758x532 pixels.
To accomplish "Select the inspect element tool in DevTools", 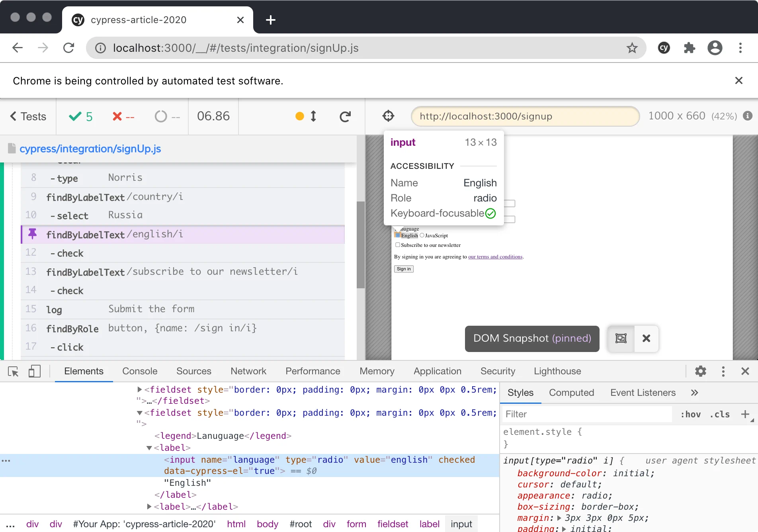I will [x=12, y=371].
